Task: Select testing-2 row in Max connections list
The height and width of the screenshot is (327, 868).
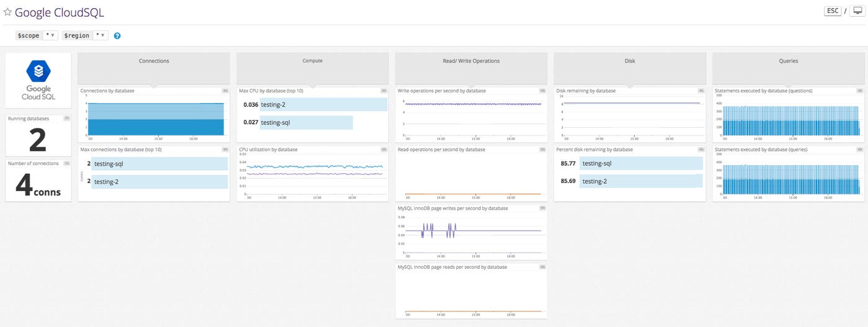Action: (x=159, y=182)
